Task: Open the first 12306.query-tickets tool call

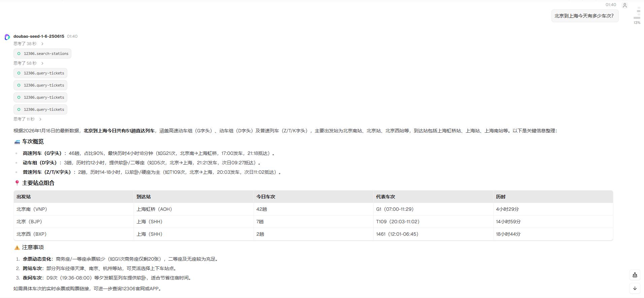Action: pyautogui.click(x=40, y=73)
